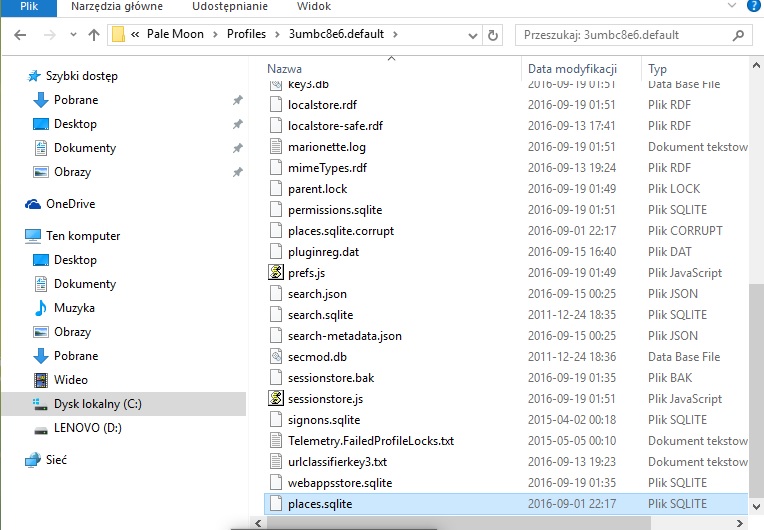Click 3umbc8e6.default breadcrumb segment
The image size is (764, 530).
pos(336,34)
